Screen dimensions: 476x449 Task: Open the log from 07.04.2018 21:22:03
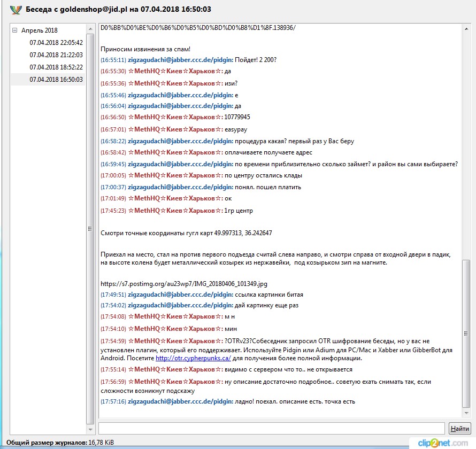click(56, 55)
